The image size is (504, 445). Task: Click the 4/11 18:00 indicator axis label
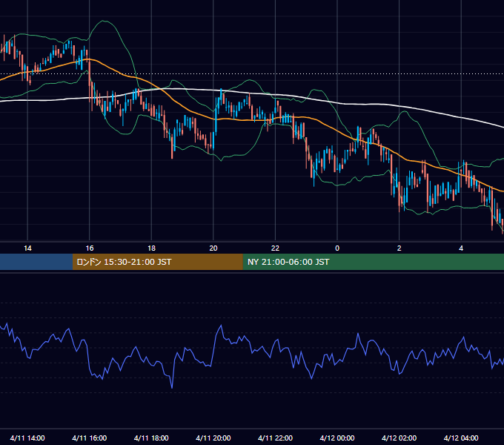[151, 438]
